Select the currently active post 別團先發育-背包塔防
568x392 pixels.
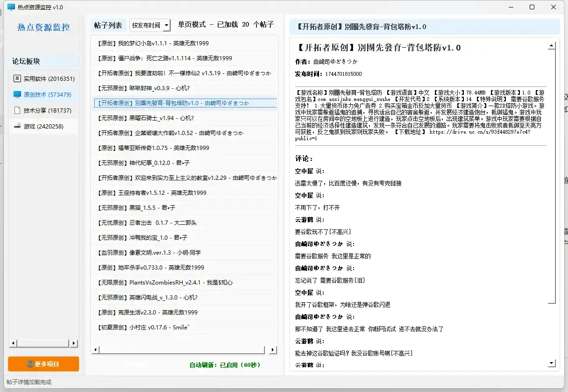point(185,103)
